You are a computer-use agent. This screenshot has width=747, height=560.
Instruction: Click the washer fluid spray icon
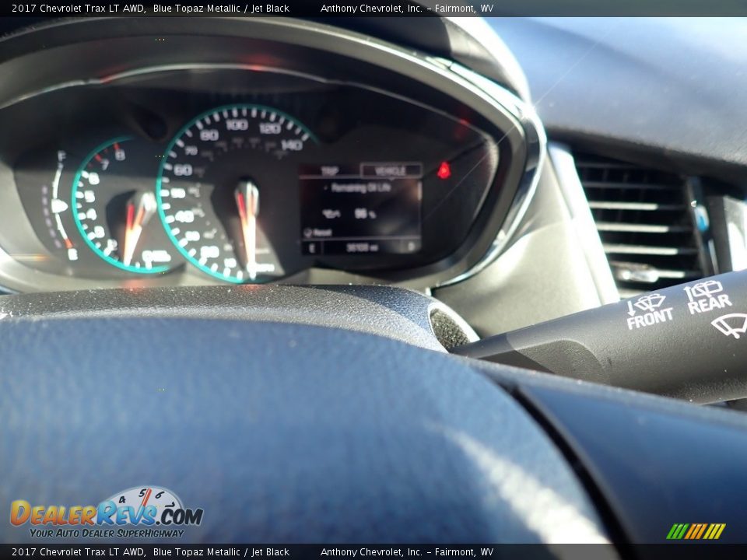(x=731, y=325)
